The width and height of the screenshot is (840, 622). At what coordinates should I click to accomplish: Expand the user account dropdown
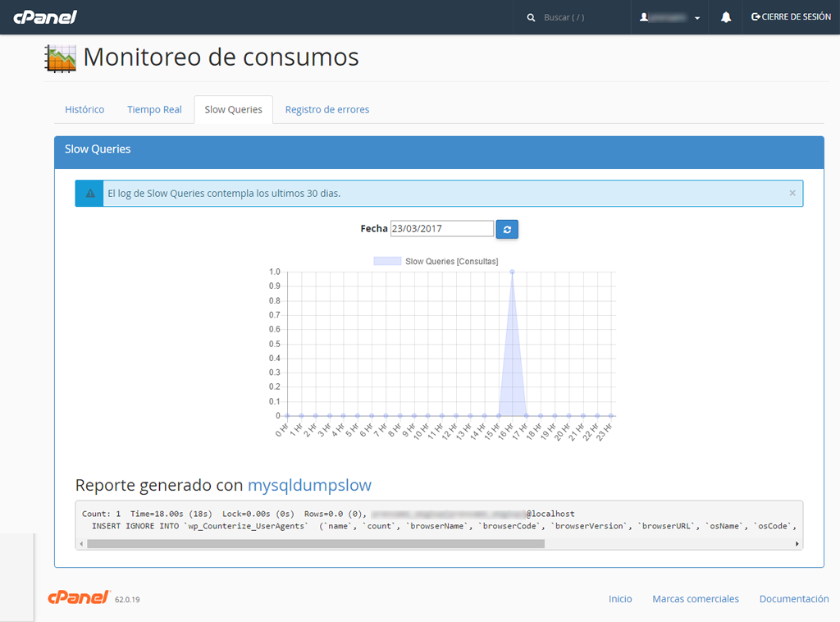pos(670,17)
